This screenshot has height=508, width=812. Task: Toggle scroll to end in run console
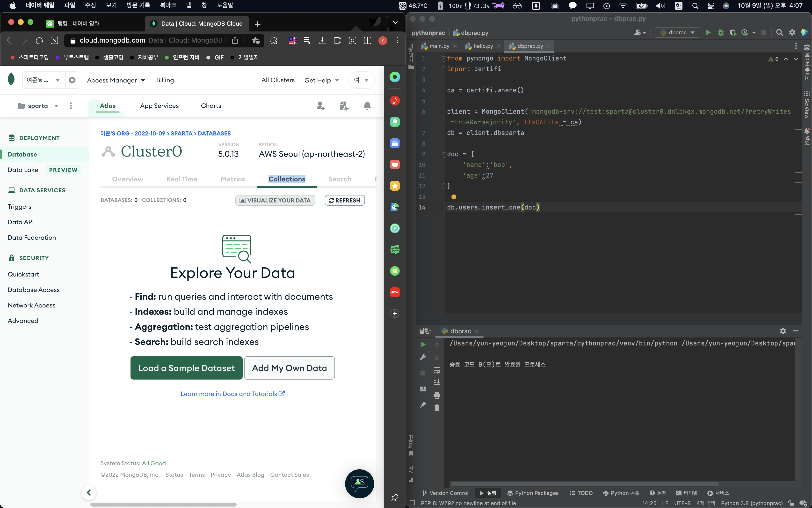click(437, 383)
